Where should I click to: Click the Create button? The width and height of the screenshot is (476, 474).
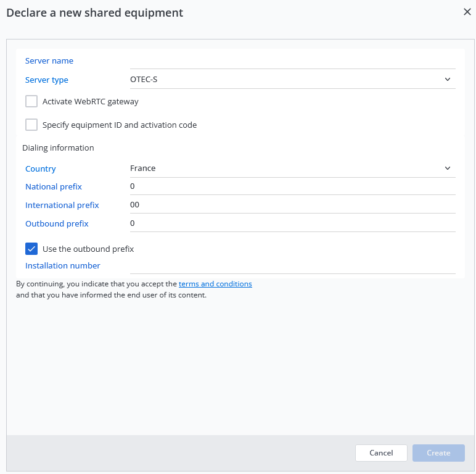pos(438,453)
